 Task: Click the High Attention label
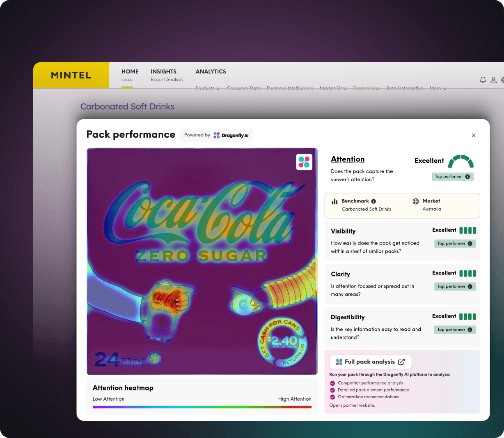pyautogui.click(x=295, y=399)
